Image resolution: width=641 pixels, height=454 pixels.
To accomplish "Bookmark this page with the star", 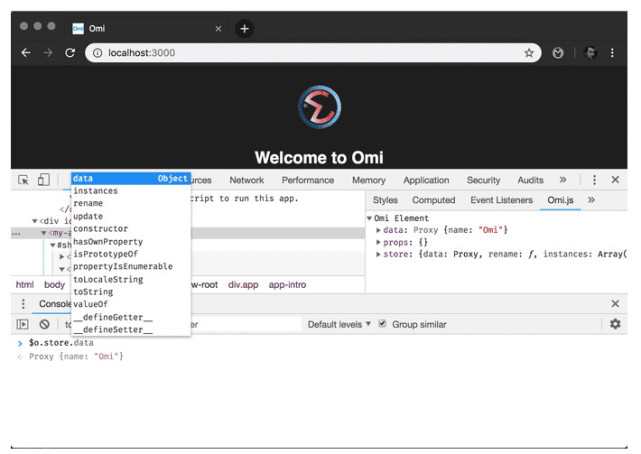I will (x=529, y=53).
